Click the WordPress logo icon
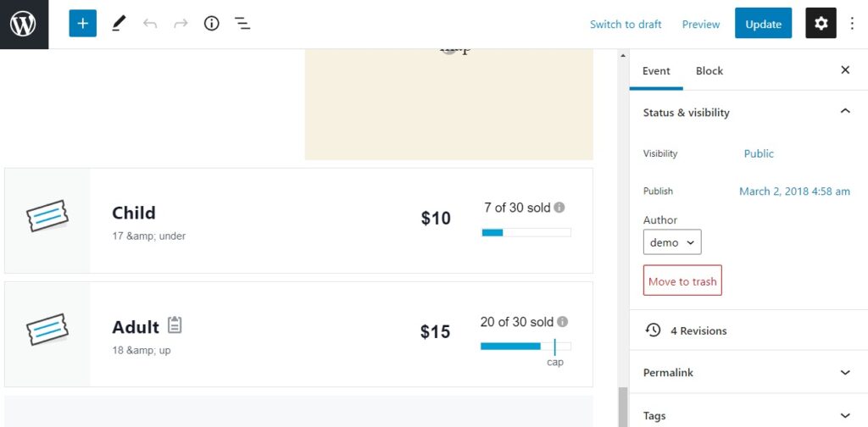The width and height of the screenshot is (868, 427). click(x=24, y=24)
